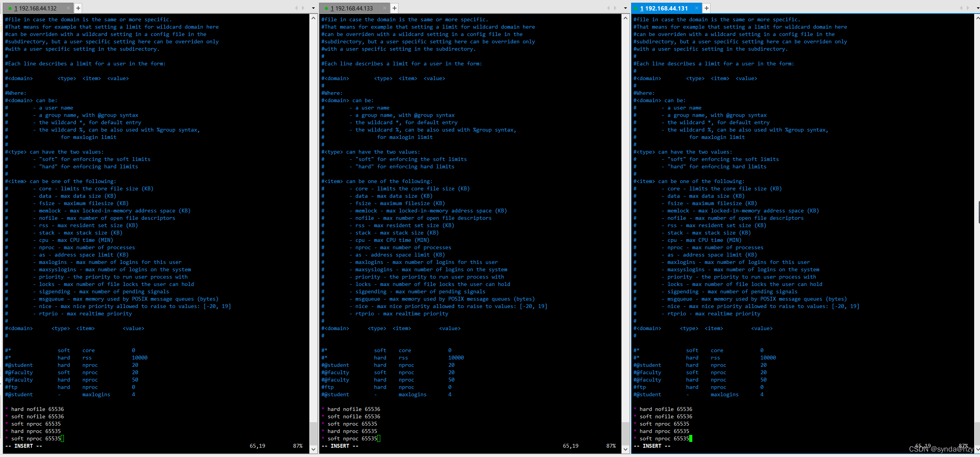Click the green cursor block in the 192.168.44.131 terminal

pos(691,438)
